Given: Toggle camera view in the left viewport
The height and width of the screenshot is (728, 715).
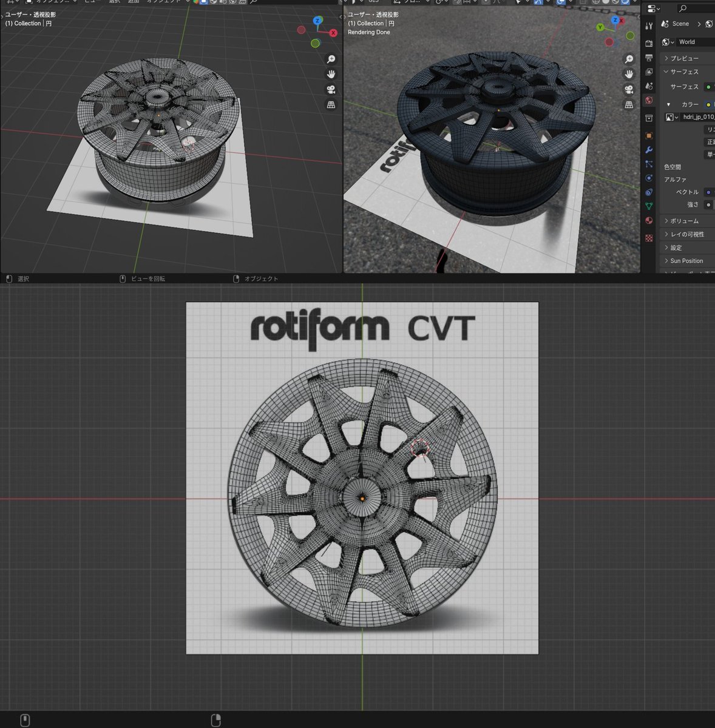Looking at the screenshot, I should click(x=331, y=89).
